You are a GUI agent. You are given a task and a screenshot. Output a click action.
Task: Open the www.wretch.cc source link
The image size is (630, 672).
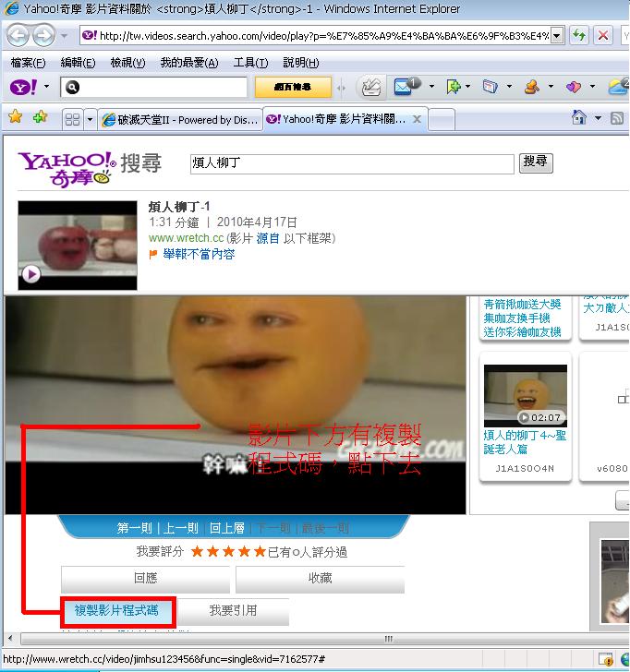(186, 238)
